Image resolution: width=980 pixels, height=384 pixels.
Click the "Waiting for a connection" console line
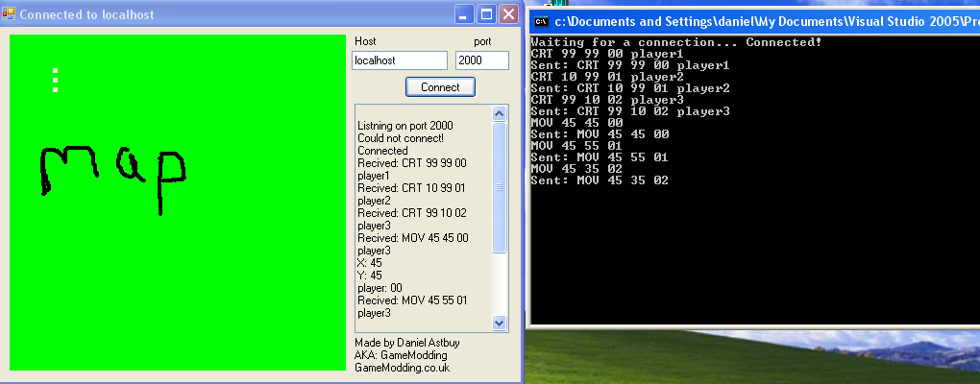(x=634, y=42)
